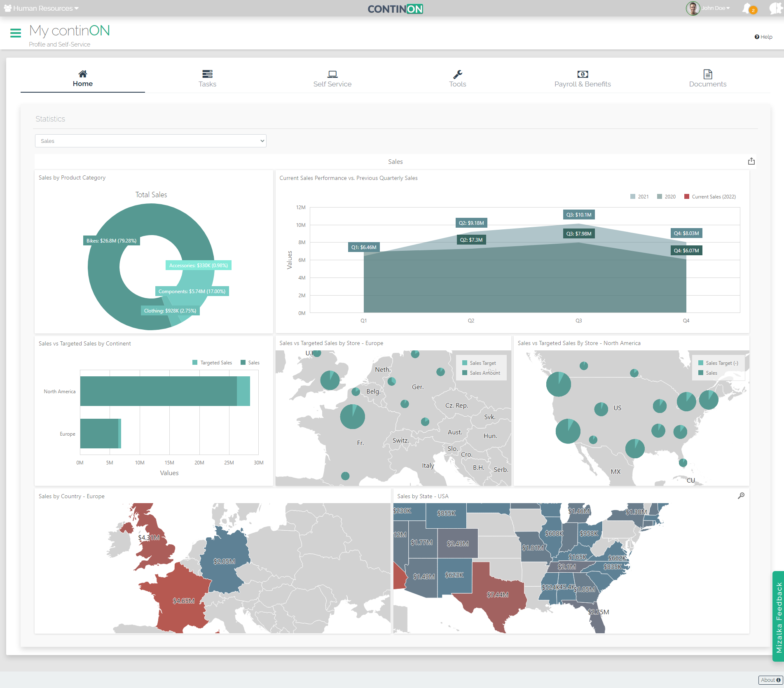Click the export icon in the Sales panel header
784x688 pixels.
coord(751,161)
